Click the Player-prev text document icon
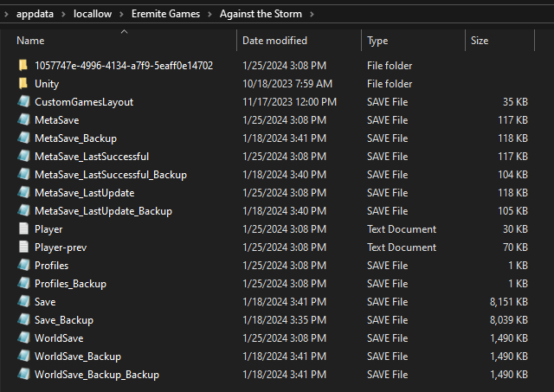 point(23,247)
